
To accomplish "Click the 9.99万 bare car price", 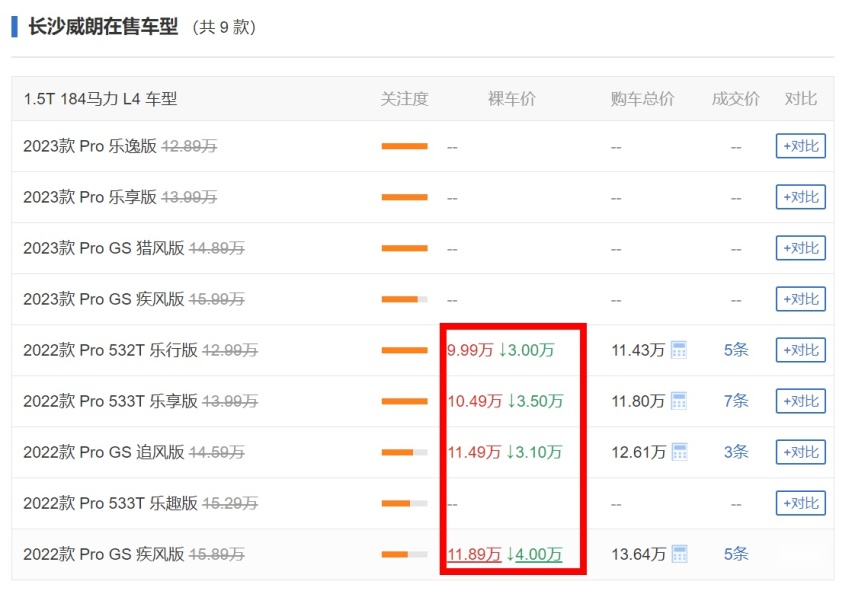I will point(470,350).
